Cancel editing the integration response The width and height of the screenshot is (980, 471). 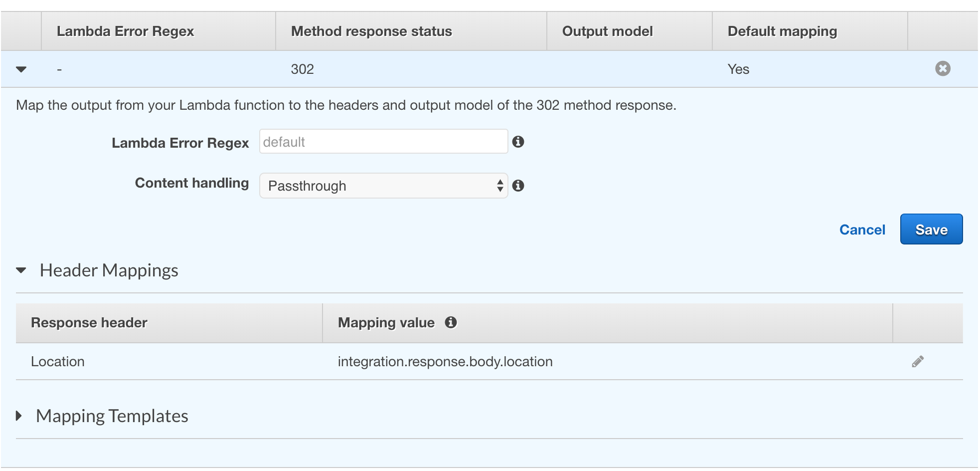tap(862, 229)
